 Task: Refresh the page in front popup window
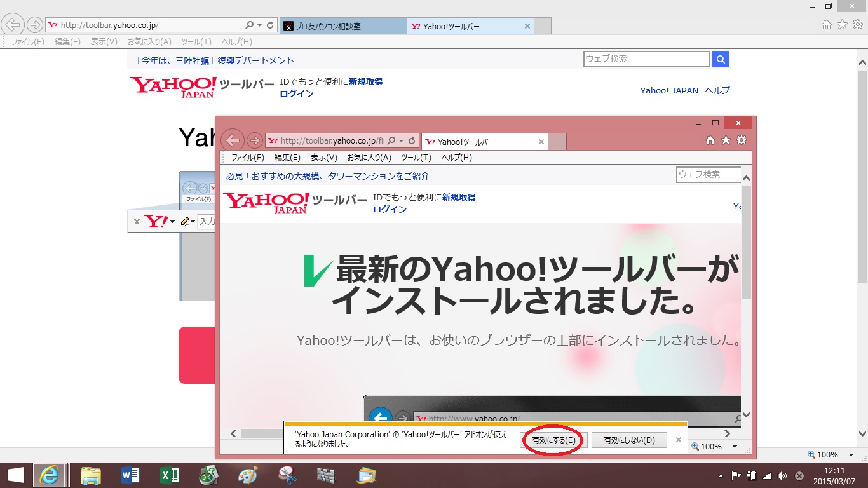click(412, 141)
